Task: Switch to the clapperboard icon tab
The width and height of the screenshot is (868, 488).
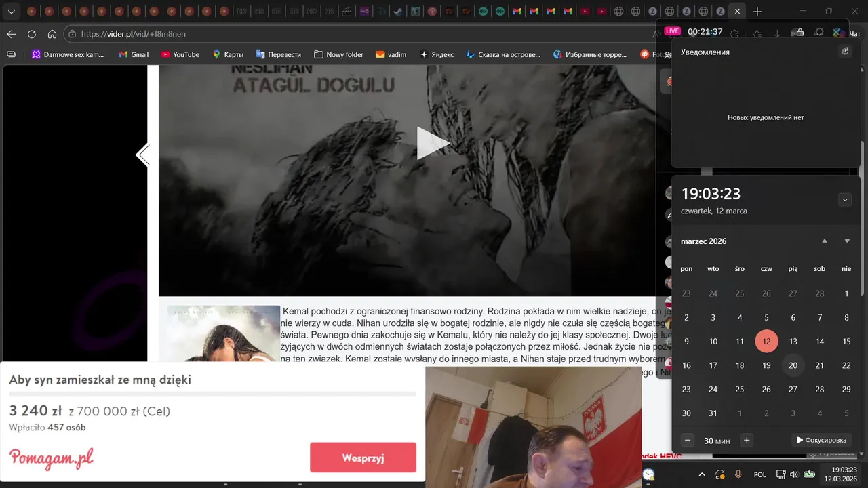Action: click(x=347, y=12)
